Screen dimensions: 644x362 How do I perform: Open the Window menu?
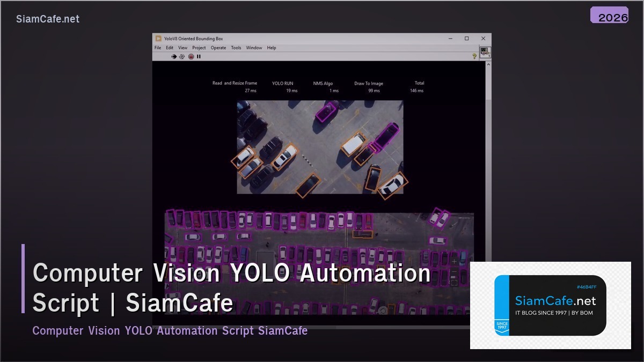253,48
